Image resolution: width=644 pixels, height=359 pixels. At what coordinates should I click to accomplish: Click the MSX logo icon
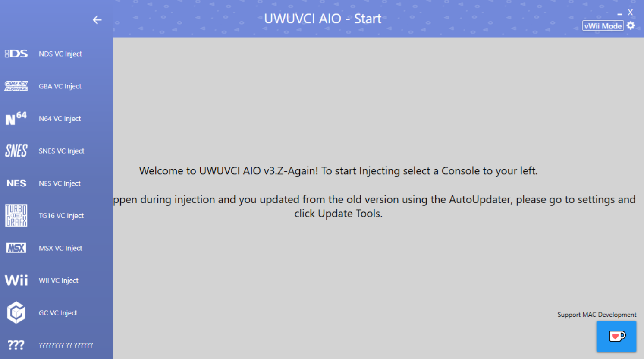coord(16,248)
